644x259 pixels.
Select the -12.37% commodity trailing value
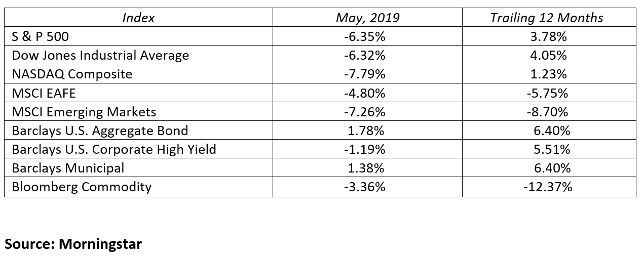click(548, 187)
